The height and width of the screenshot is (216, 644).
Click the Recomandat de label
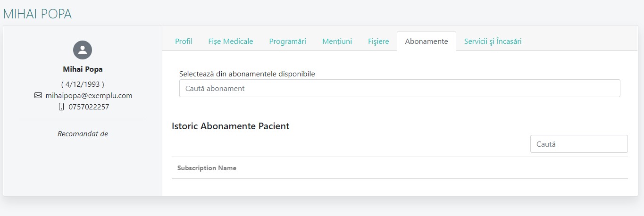[83, 134]
